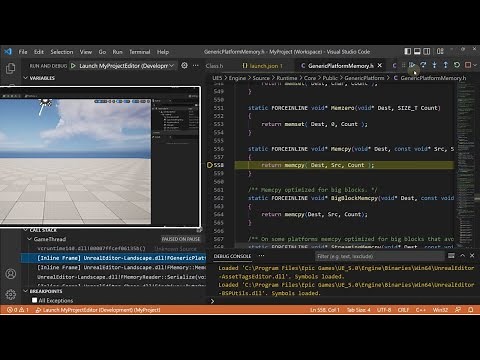Grab the debug toolbar drag handle
This screenshot has height=360, width=480.
coord(403,65)
